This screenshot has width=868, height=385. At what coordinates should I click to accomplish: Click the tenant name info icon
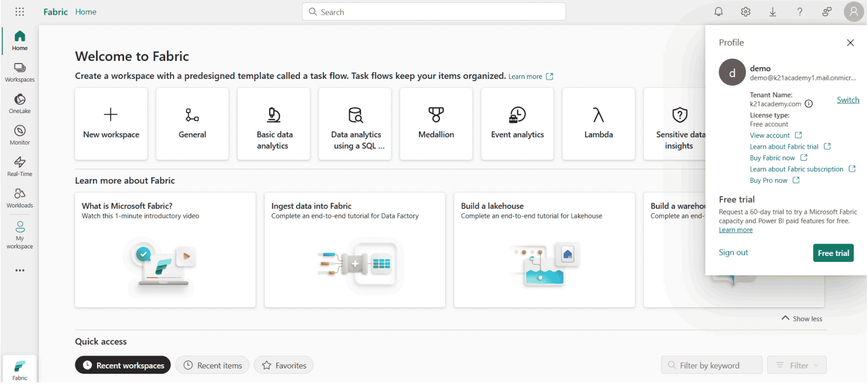point(809,104)
